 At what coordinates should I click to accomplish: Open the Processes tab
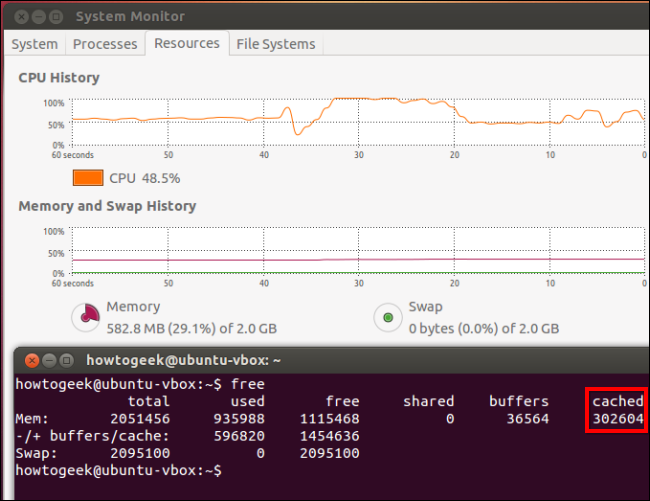pyautogui.click(x=105, y=44)
